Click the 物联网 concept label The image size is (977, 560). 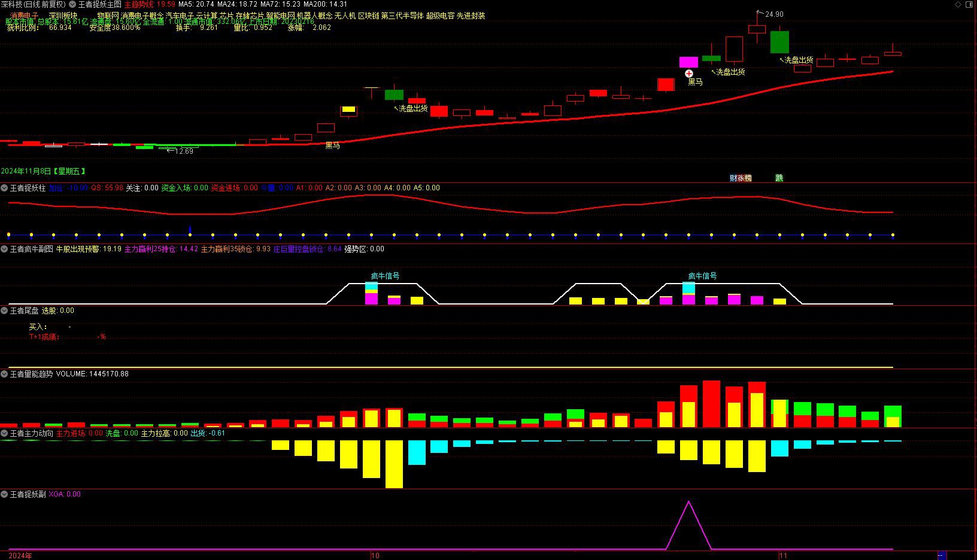tap(108, 16)
